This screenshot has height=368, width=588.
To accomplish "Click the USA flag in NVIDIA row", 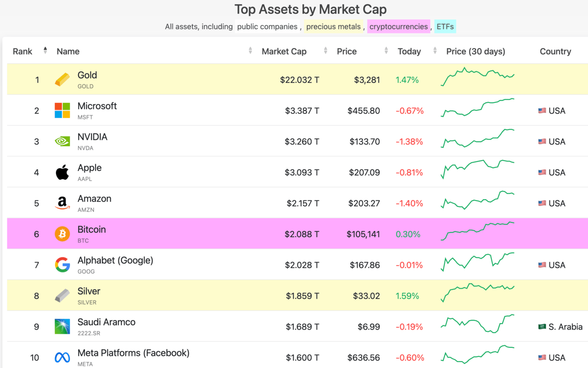I will tap(542, 142).
